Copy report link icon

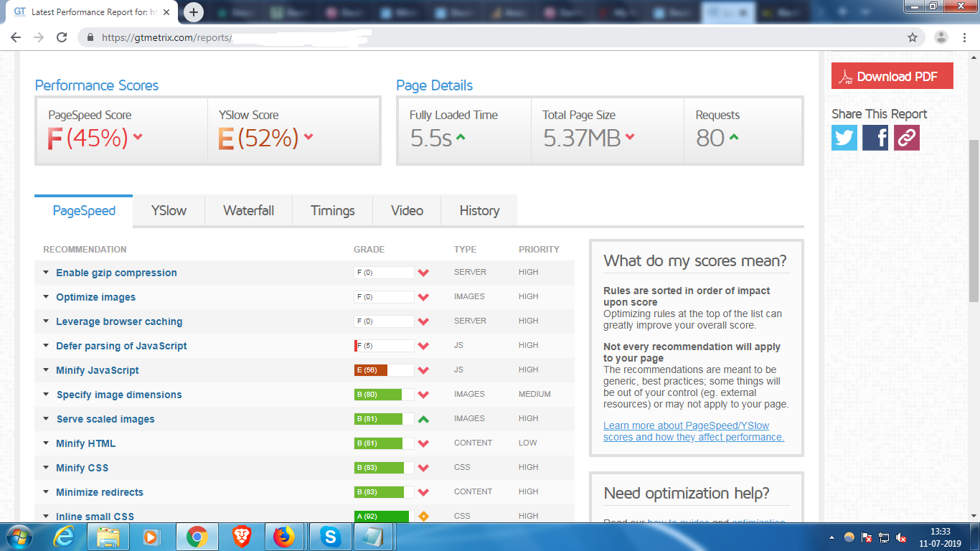point(906,138)
